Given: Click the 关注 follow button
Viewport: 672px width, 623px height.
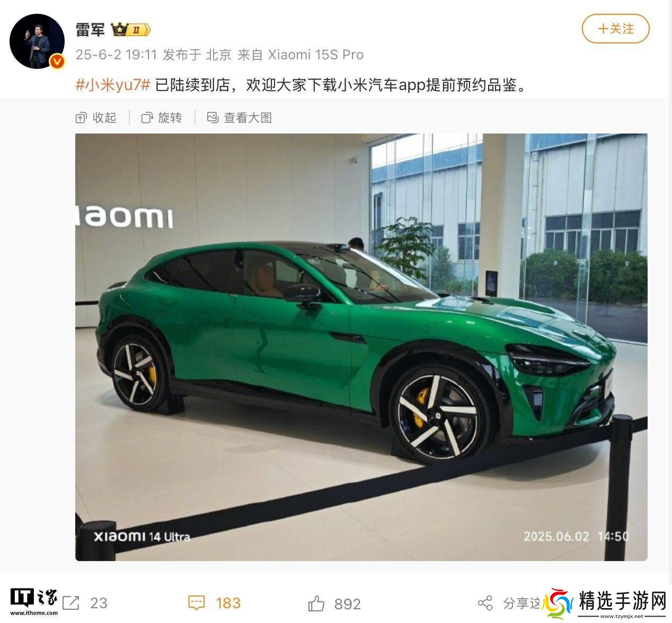Looking at the screenshot, I should click(x=615, y=29).
